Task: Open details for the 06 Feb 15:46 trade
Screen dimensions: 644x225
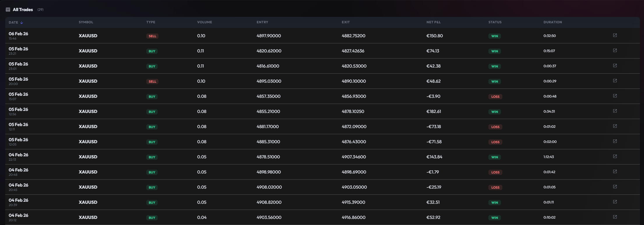Action: pyautogui.click(x=615, y=35)
